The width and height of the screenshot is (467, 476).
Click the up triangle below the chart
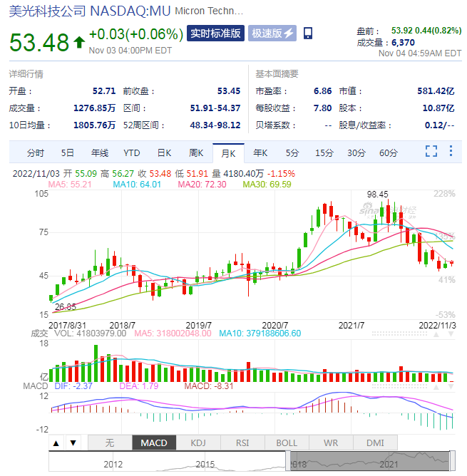[x=56, y=443]
